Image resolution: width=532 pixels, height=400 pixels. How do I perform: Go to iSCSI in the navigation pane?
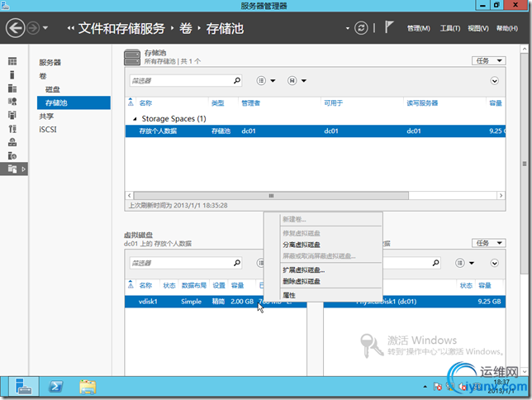point(49,130)
